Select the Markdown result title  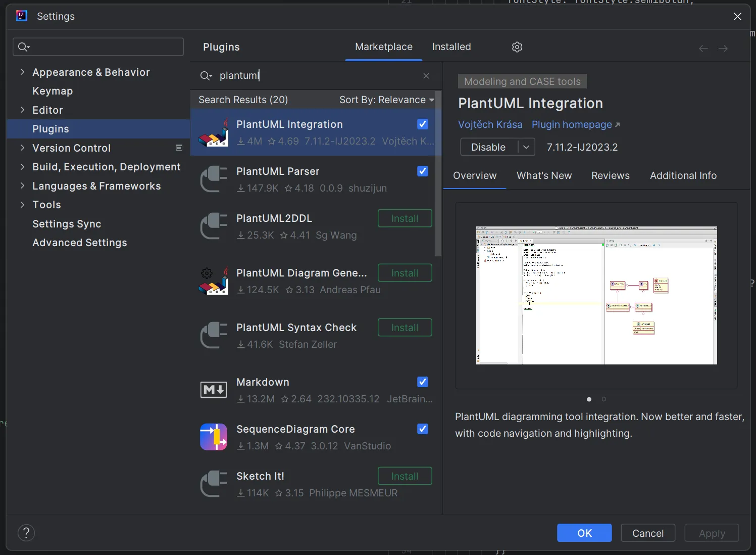[263, 382]
